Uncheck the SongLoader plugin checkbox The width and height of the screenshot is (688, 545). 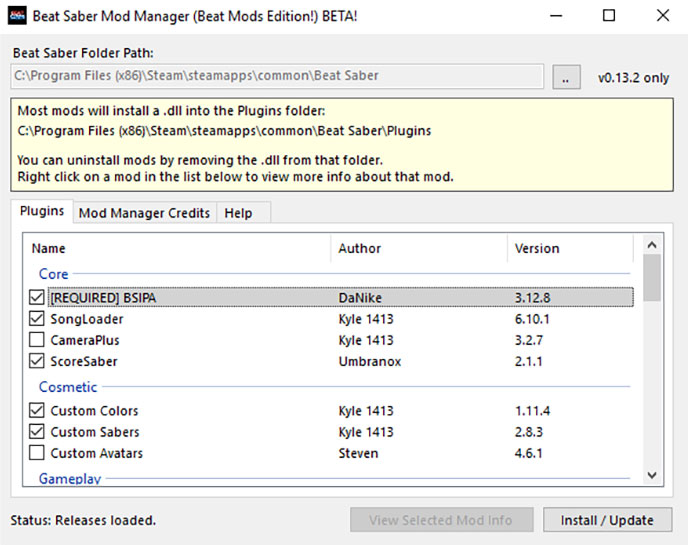pos(37,319)
